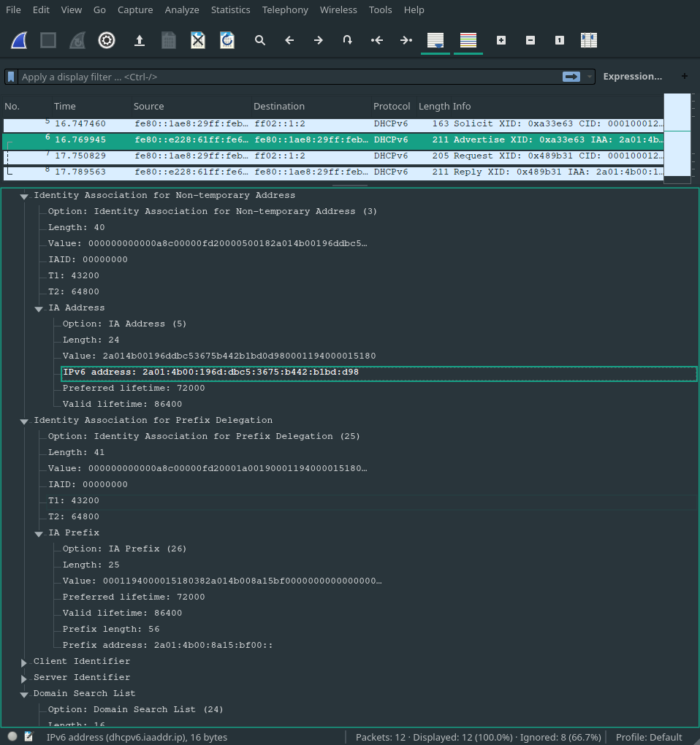Add a display filter button
Viewport: 700px width, 745px height.
[685, 76]
